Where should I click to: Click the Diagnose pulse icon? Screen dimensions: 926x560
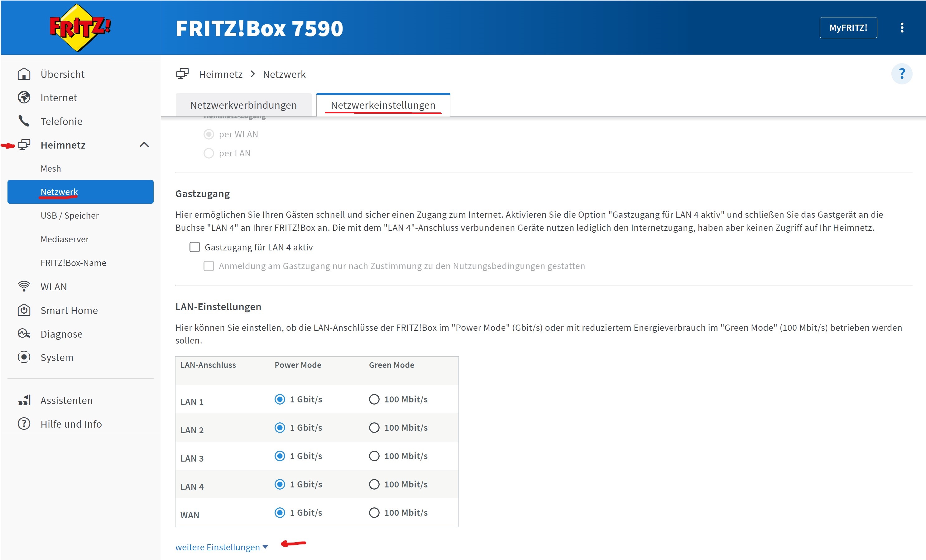coord(24,334)
